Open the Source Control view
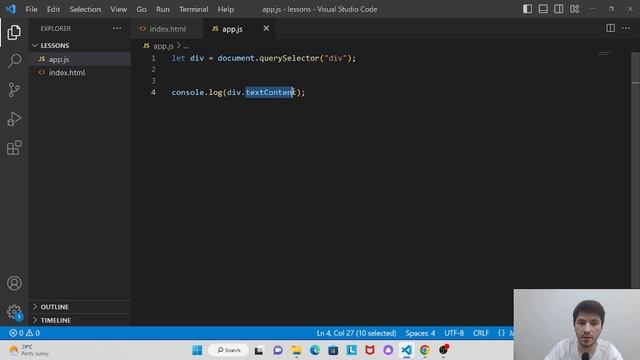This screenshot has width=640, height=360. point(14,89)
